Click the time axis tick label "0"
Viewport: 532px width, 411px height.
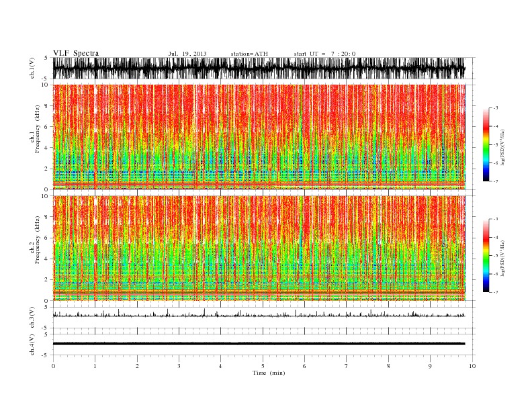click(x=53, y=366)
